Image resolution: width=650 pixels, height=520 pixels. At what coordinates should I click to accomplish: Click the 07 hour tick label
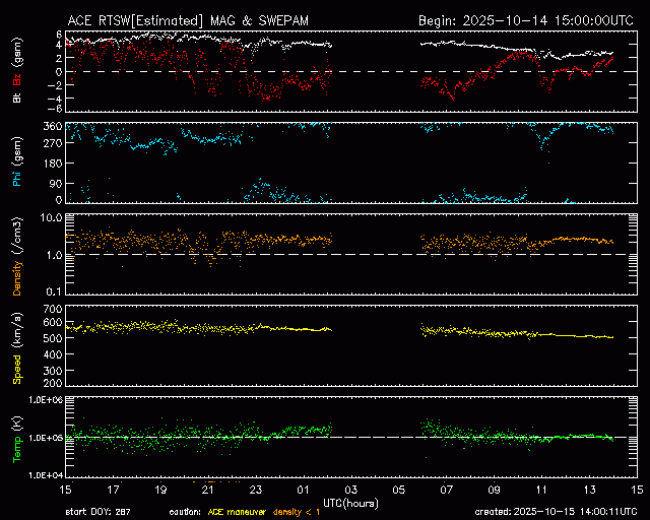point(447,491)
